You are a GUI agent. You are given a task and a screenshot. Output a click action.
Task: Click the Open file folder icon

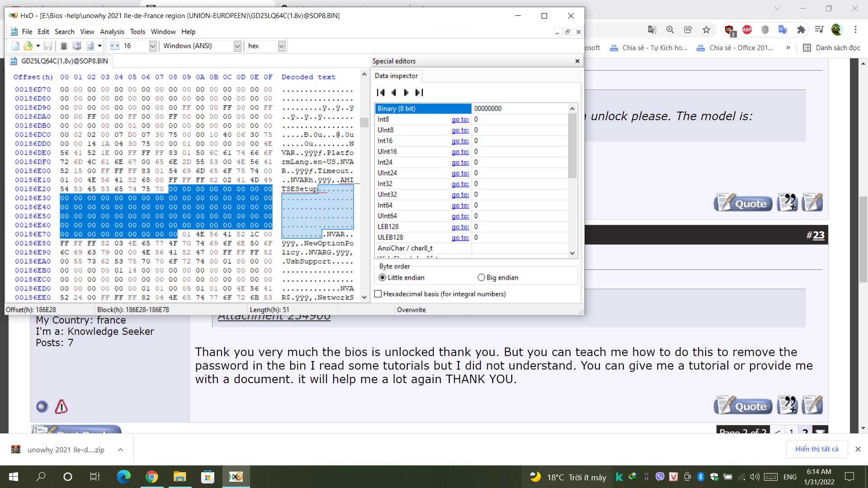28,46
